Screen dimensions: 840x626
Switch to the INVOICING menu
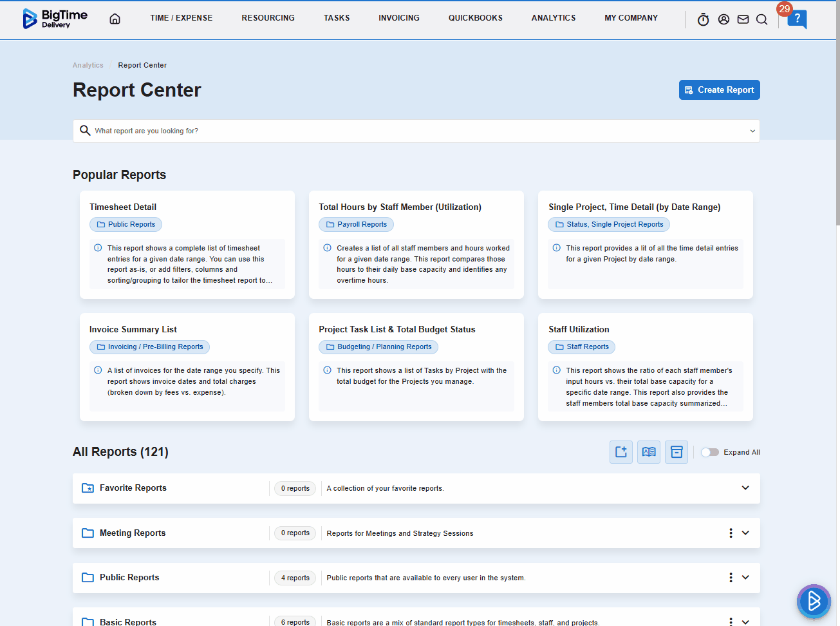[398, 18]
